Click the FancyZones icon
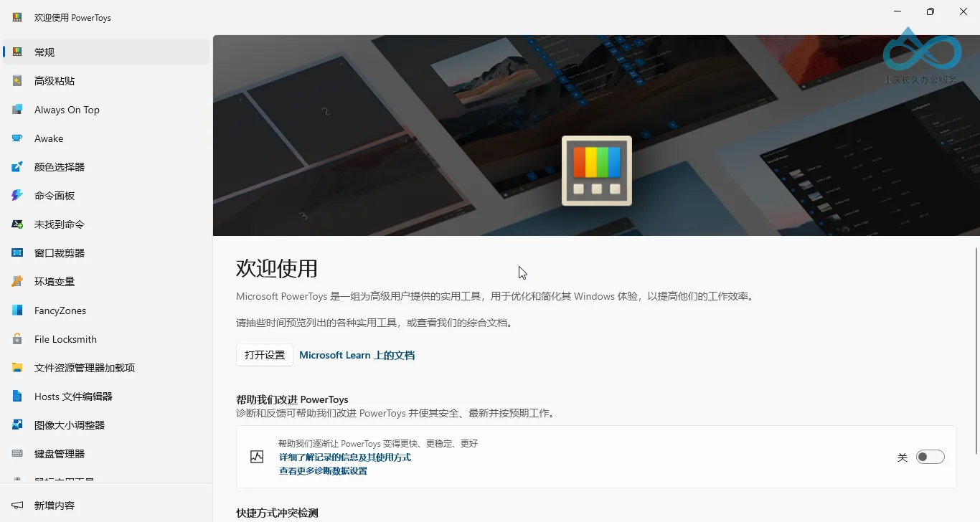Screen dimensions: 980x522 pyautogui.click(x=17, y=310)
